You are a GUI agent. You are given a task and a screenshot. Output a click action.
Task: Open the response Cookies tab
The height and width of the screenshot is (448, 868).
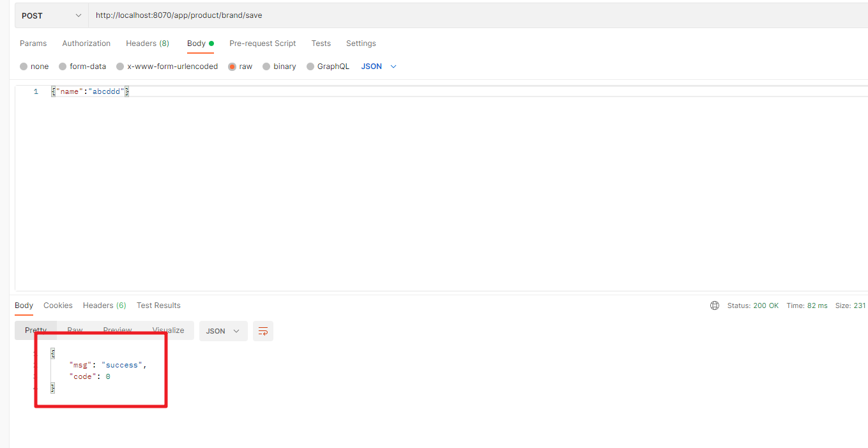coord(58,305)
